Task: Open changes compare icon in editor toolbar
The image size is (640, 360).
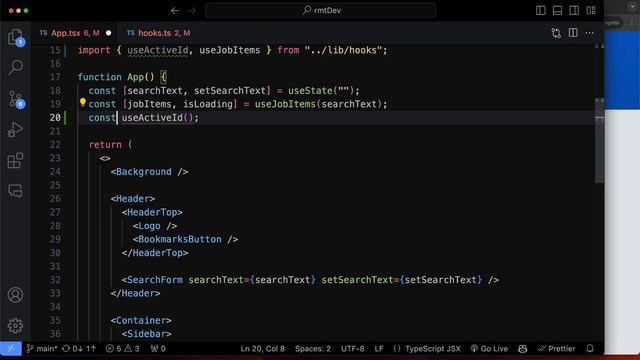Action: [x=556, y=33]
